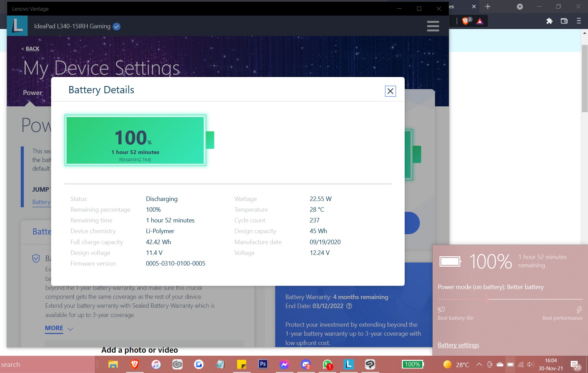Click the system tray battery icon

tap(510, 364)
